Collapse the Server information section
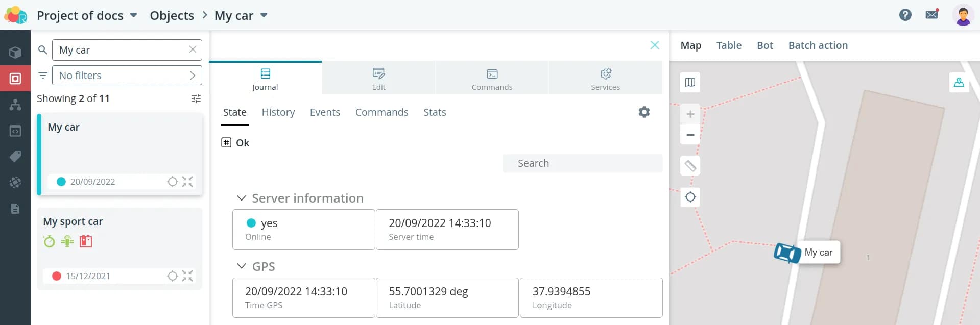Viewport: 980px width, 325px height. pos(242,198)
